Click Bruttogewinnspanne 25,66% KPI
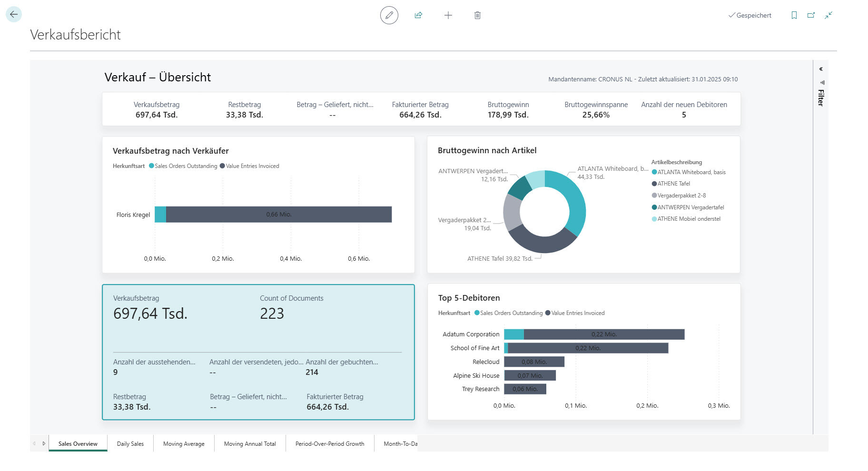This screenshot has height=471, width=868. (x=596, y=110)
